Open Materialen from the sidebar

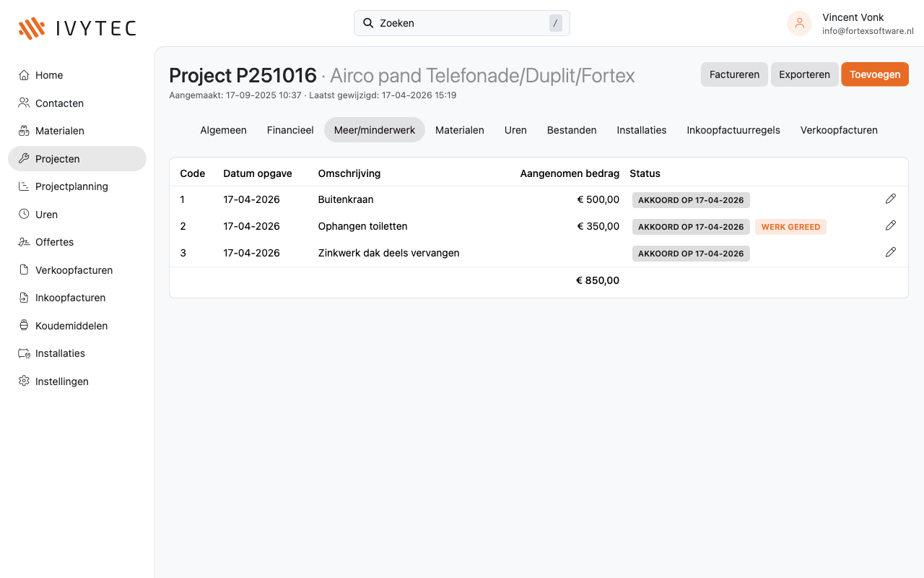(60, 131)
